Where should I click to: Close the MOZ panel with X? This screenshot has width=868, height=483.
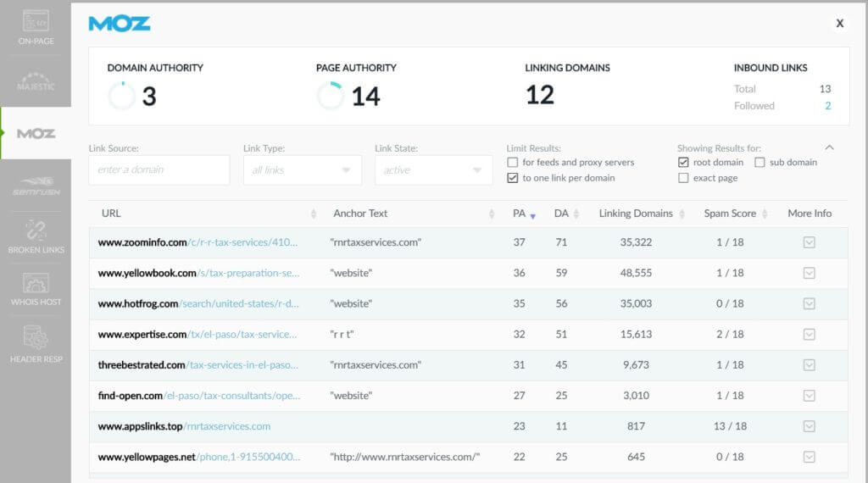click(840, 23)
